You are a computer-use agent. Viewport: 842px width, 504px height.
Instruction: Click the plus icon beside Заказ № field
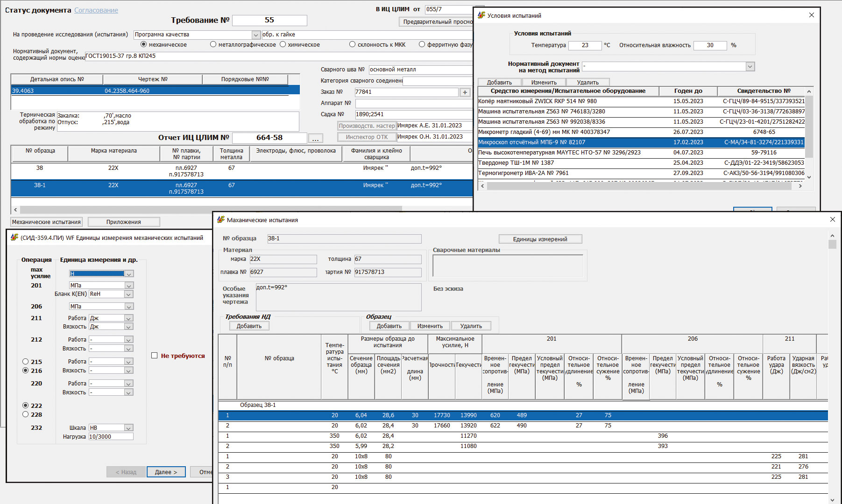465,92
